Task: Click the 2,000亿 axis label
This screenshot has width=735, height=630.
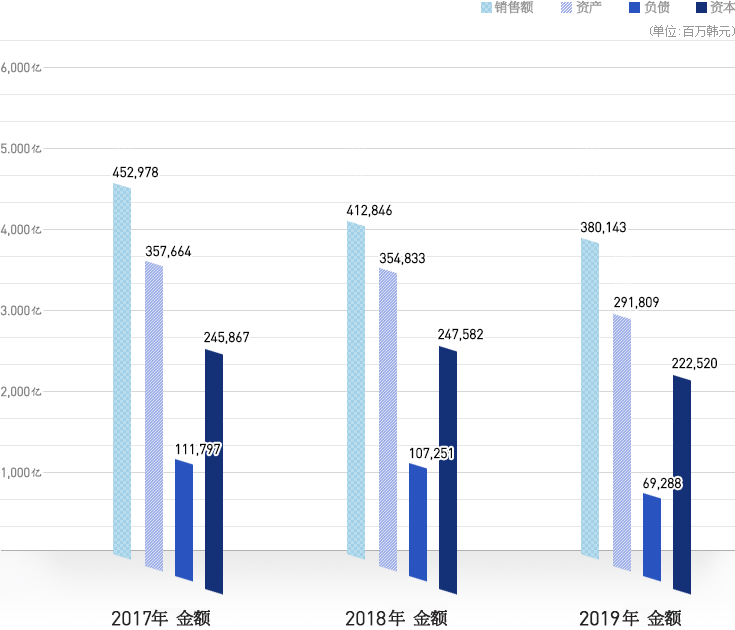Action: tap(21, 392)
